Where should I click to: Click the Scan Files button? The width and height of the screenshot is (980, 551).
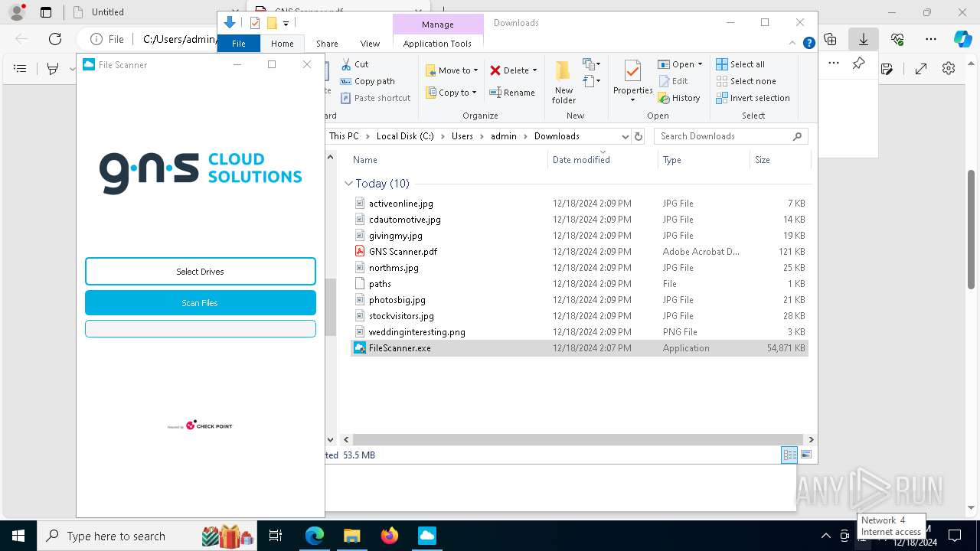pyautogui.click(x=200, y=303)
